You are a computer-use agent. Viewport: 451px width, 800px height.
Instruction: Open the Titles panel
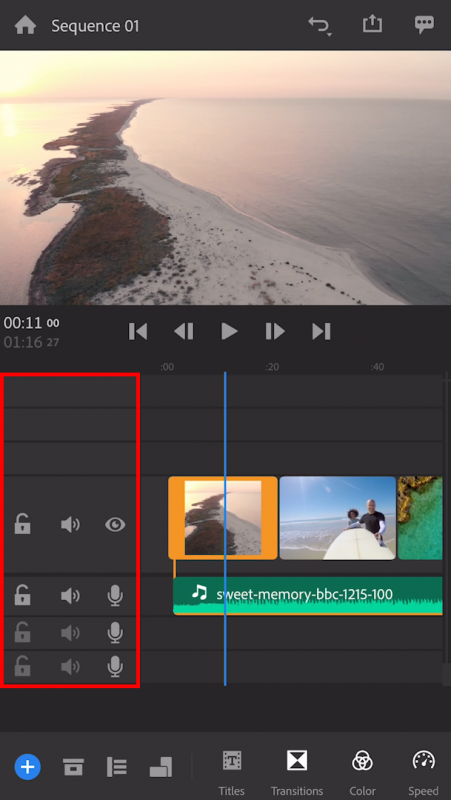(x=232, y=773)
